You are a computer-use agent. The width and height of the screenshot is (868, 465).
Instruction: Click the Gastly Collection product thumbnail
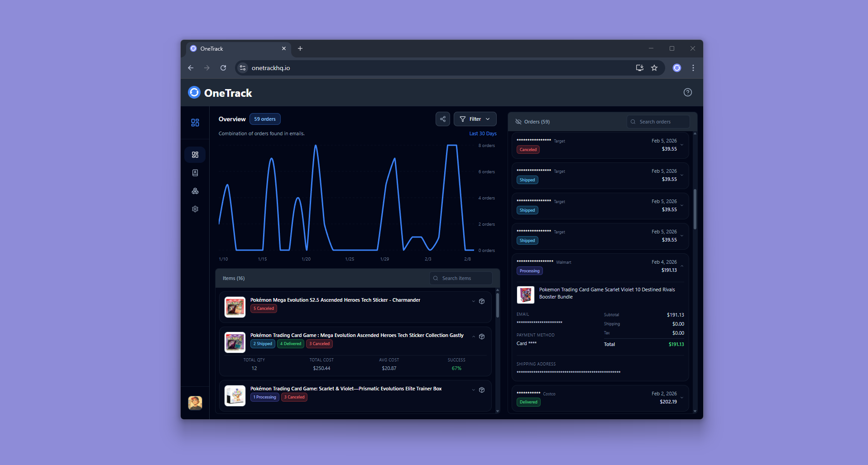[x=235, y=342]
